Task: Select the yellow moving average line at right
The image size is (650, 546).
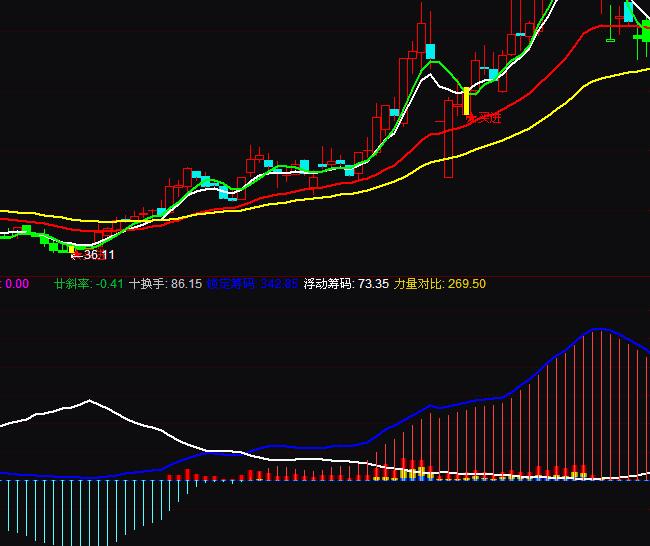Action: 600,80
